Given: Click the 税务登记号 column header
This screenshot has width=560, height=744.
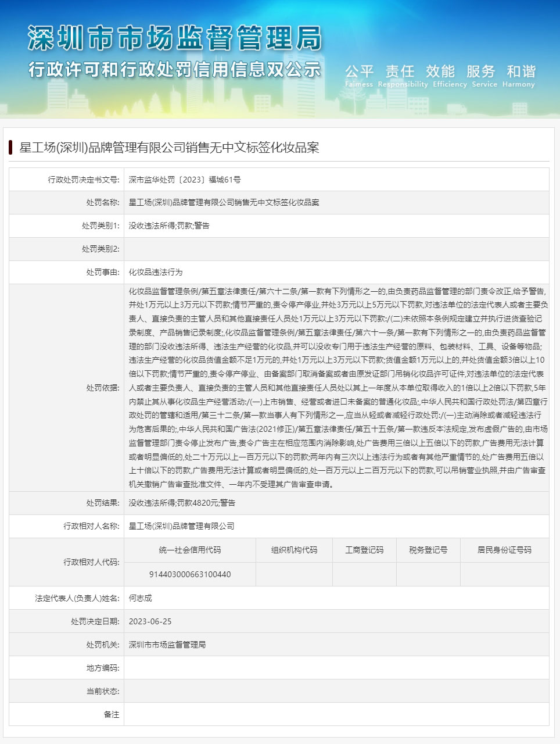Looking at the screenshot, I should [428, 550].
